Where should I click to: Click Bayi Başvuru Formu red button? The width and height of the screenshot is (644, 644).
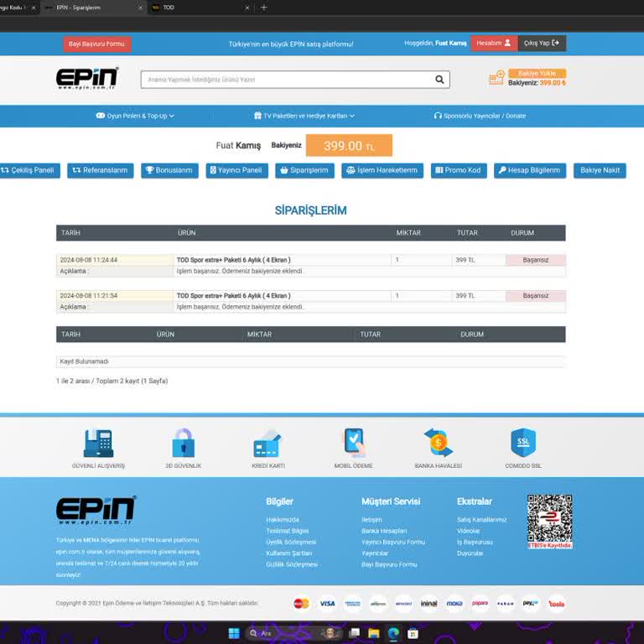tap(97, 44)
